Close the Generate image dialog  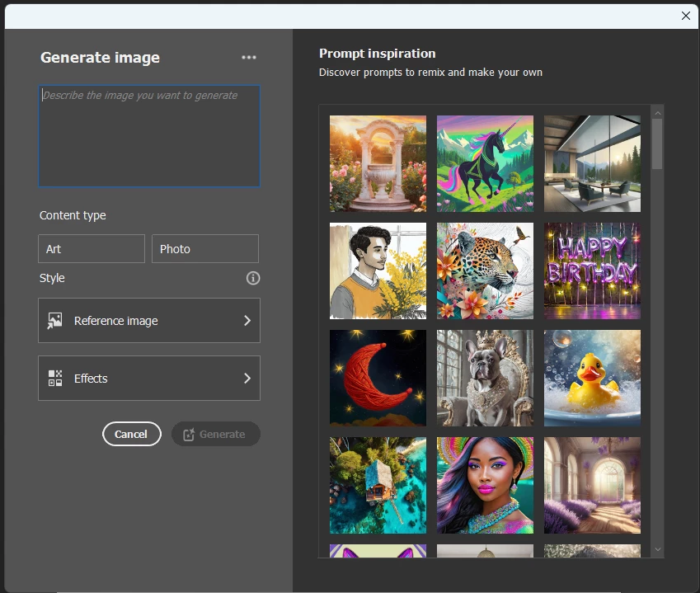686,16
